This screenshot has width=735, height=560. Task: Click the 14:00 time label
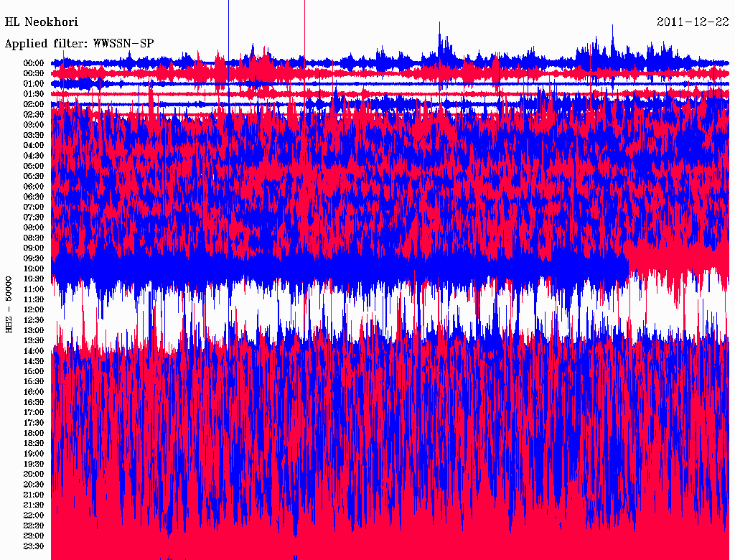pos(34,351)
